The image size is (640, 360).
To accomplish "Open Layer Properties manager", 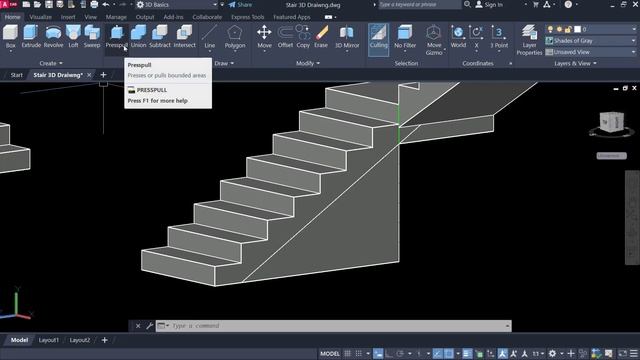I will tap(529, 40).
